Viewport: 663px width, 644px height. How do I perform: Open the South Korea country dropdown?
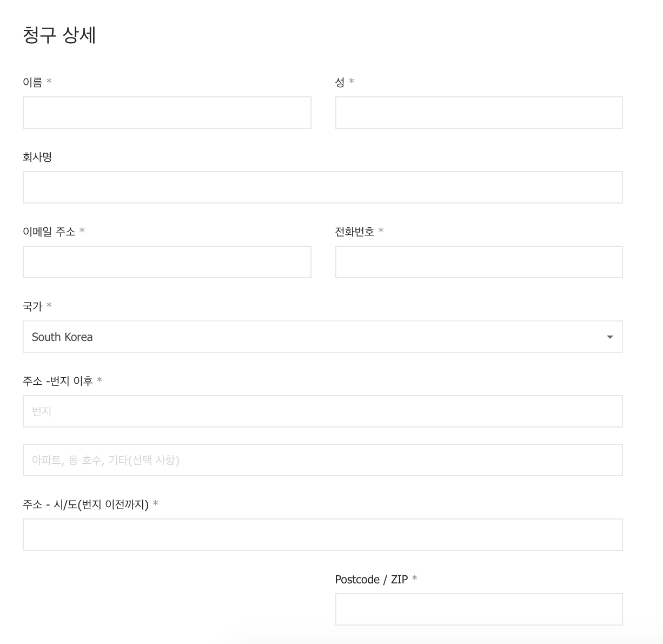[323, 337]
